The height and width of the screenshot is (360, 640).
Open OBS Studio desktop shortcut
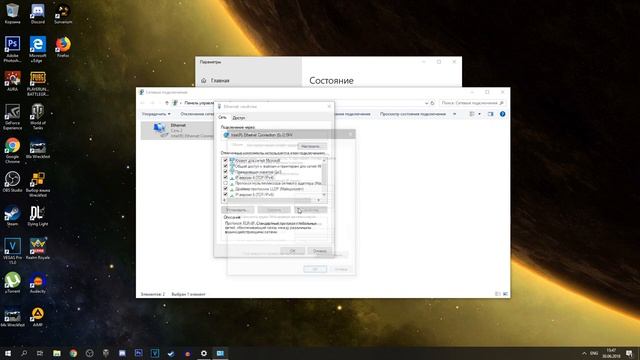pyautogui.click(x=12, y=182)
